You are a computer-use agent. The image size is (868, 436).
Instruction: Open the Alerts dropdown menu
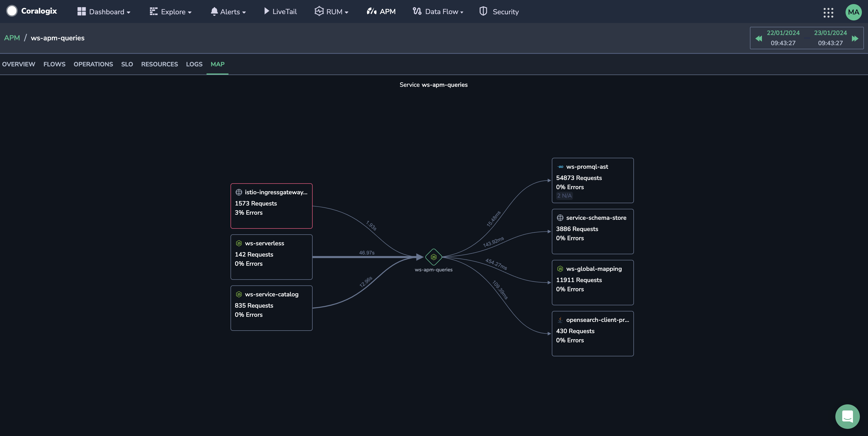[x=228, y=12]
